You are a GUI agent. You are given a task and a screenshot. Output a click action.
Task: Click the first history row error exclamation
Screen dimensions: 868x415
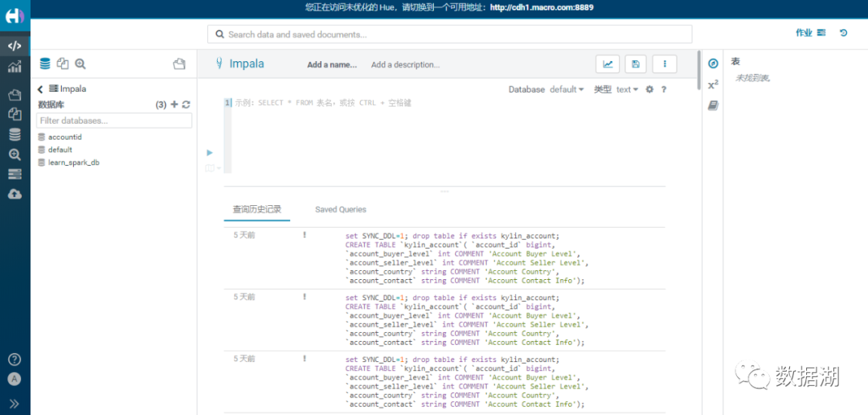pyautogui.click(x=305, y=235)
